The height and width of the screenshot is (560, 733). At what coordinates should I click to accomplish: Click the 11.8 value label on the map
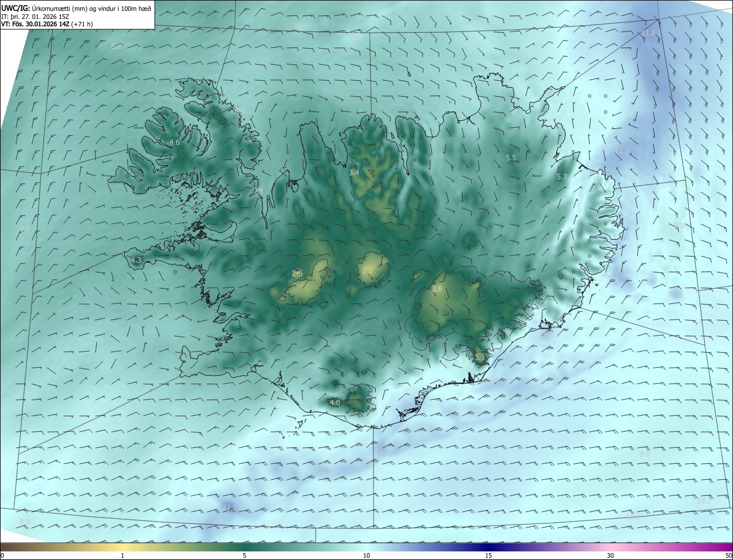coord(648,33)
